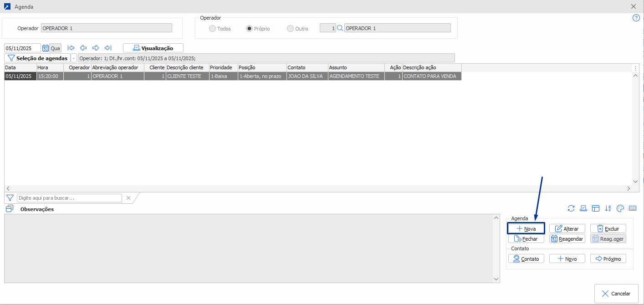Click the date field 05/11/2025
This screenshot has width=644, height=305.
pyautogui.click(x=23, y=48)
